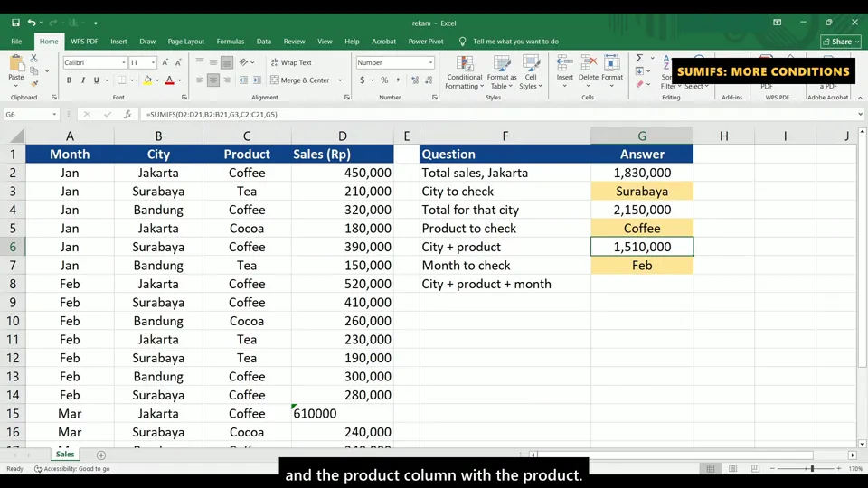The height and width of the screenshot is (488, 868).
Task: Click the Fill down-arrow icon
Action: 639,70
